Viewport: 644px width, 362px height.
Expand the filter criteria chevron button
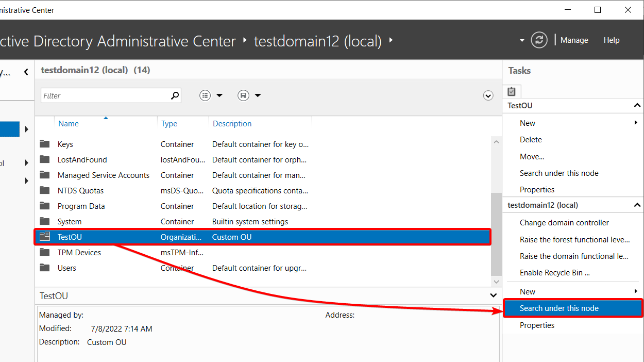488,95
